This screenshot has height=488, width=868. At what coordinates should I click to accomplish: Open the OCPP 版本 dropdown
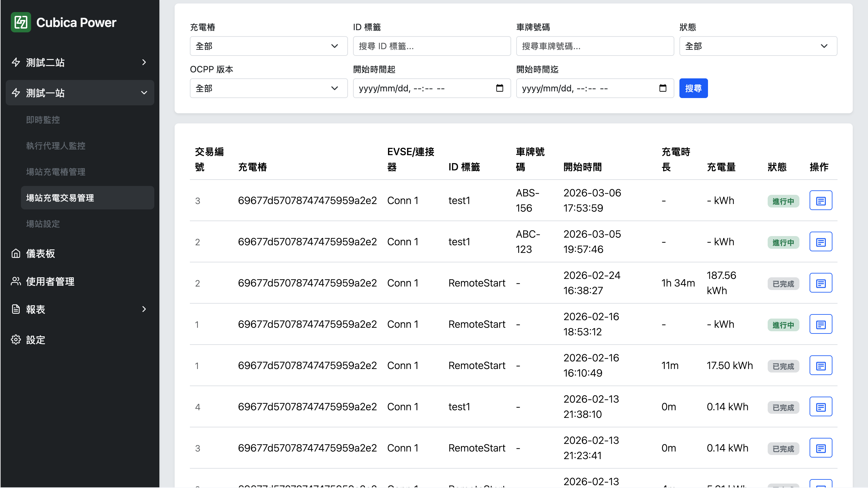269,88
